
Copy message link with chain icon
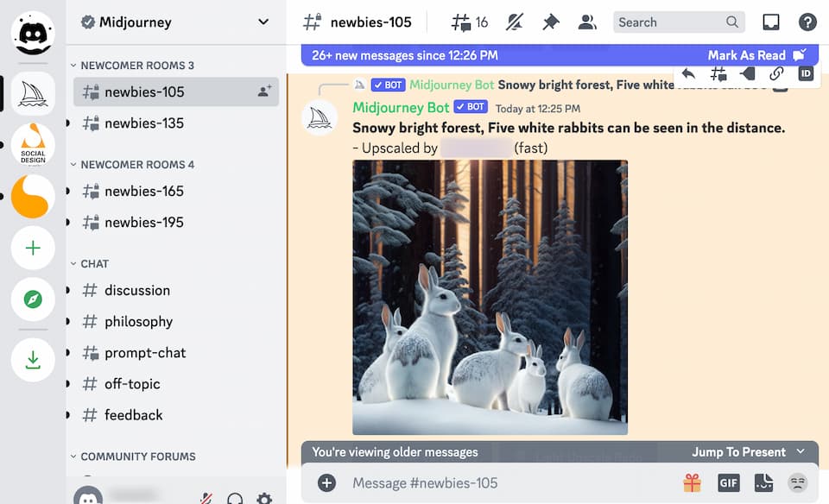tap(776, 74)
